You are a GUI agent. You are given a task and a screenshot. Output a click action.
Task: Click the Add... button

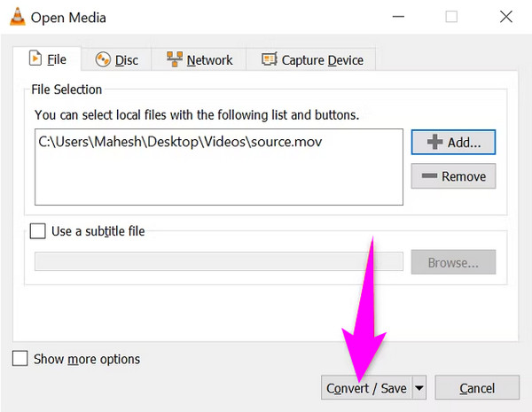[453, 142]
